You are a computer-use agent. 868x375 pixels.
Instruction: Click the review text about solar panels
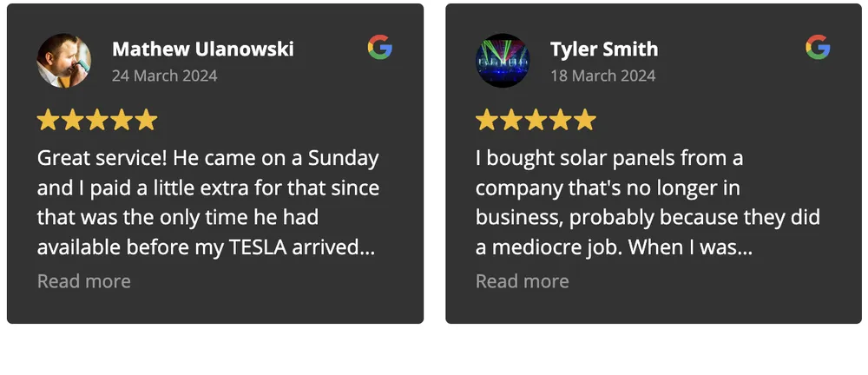pos(648,203)
